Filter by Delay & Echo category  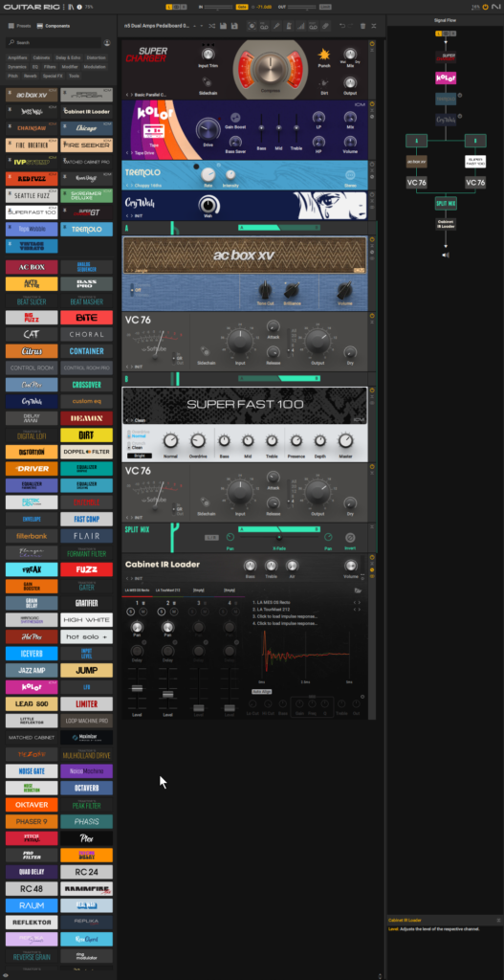(x=69, y=57)
